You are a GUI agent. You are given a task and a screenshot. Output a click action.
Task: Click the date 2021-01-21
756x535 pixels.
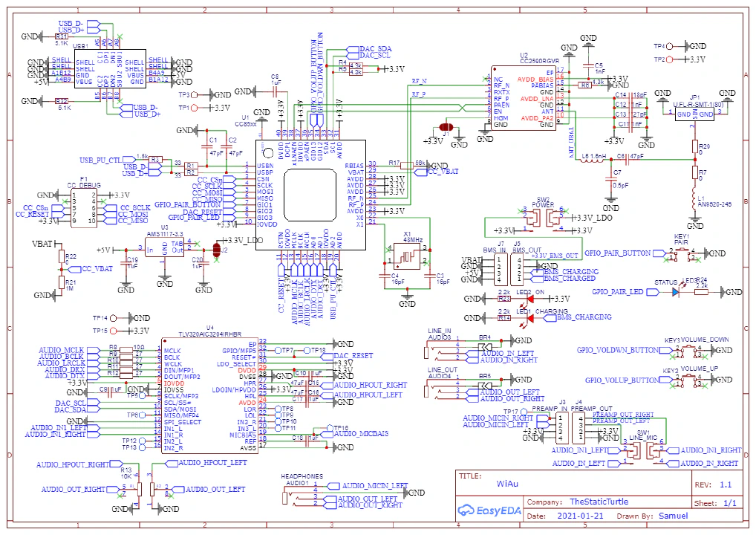click(580, 516)
